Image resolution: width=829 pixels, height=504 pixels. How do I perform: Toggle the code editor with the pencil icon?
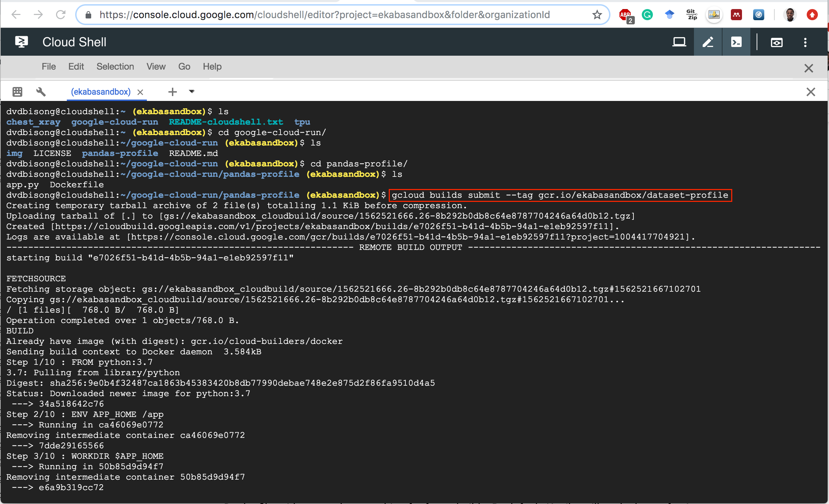pos(708,42)
